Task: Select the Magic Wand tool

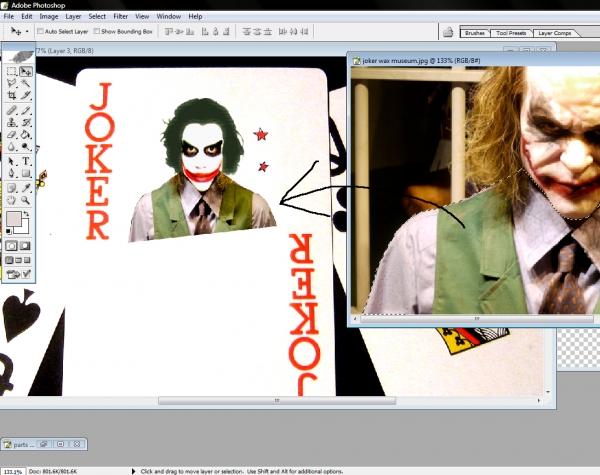Action: point(26,83)
